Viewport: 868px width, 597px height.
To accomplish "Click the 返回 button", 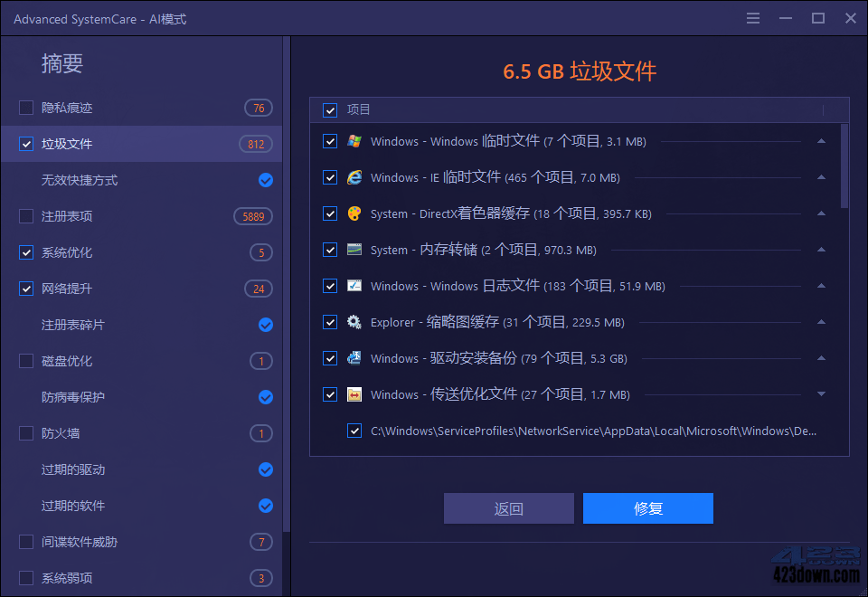I will pyautogui.click(x=508, y=508).
